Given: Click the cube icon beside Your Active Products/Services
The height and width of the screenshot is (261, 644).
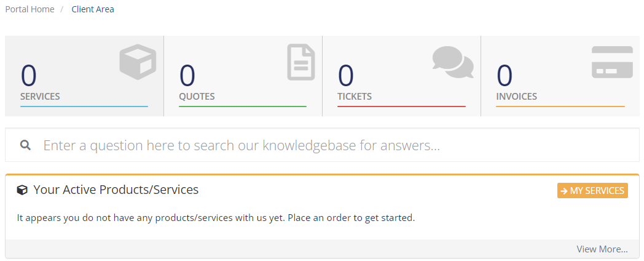Looking at the screenshot, I should click(x=22, y=190).
